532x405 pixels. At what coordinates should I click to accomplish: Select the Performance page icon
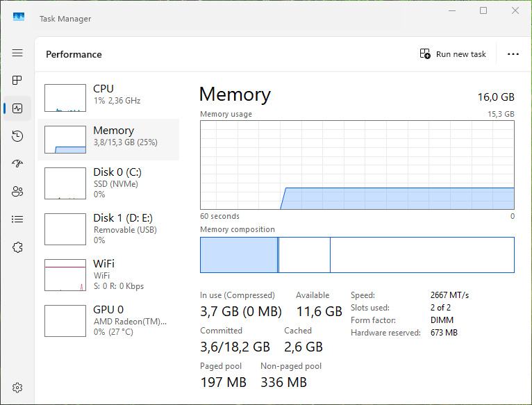17,108
